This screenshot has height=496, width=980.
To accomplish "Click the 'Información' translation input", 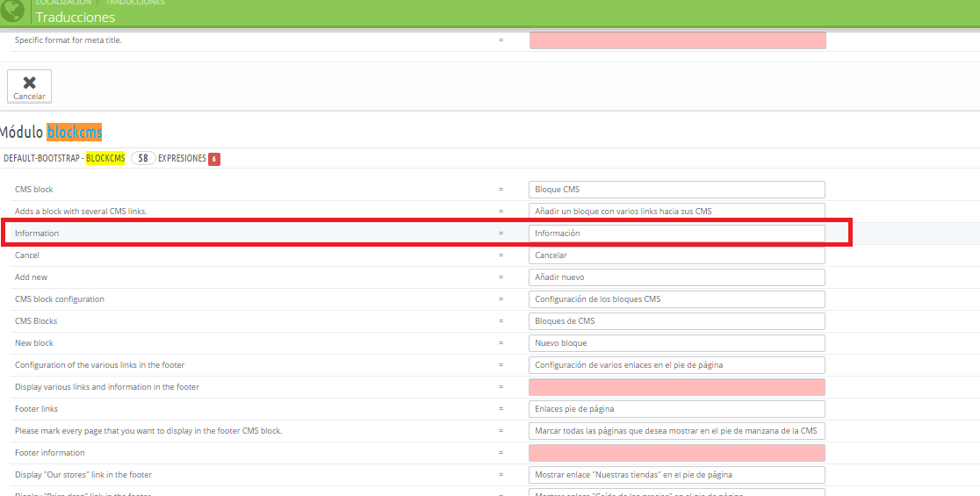I will 677,234.
